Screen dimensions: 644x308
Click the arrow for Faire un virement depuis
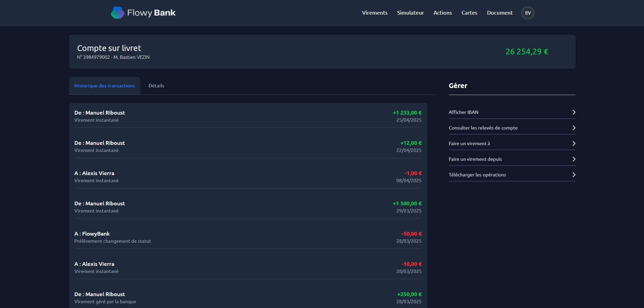click(x=574, y=159)
